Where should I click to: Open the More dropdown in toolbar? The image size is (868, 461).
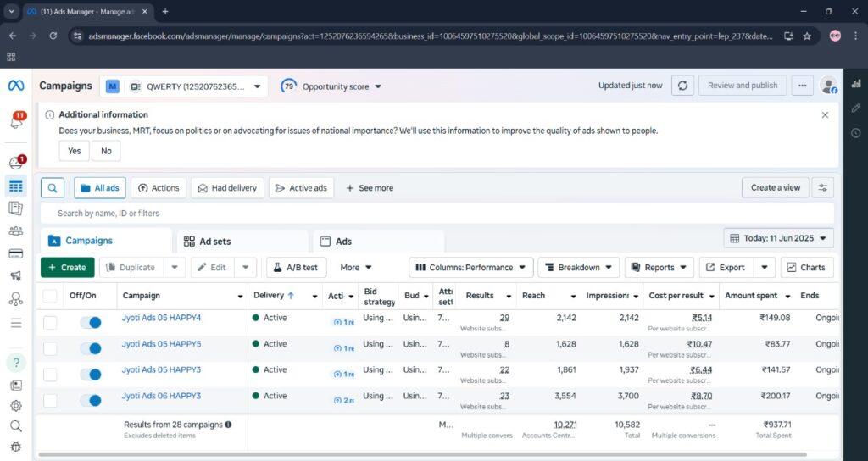pos(355,267)
